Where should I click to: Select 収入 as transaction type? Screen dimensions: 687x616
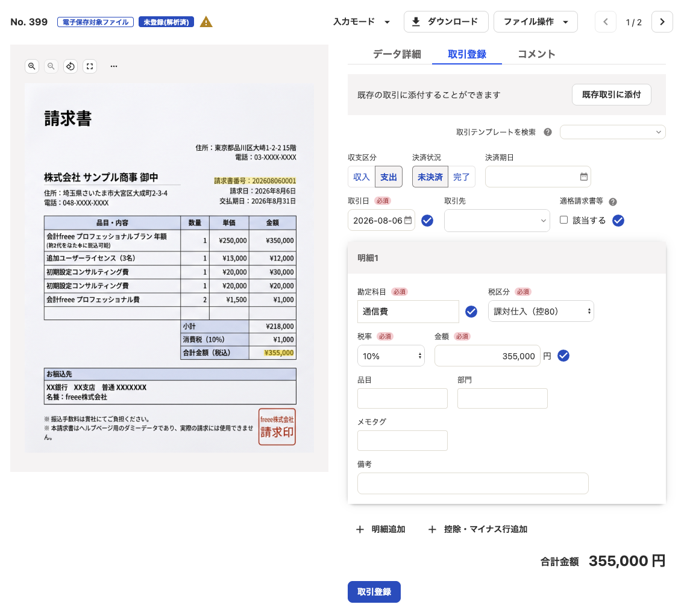point(362,177)
